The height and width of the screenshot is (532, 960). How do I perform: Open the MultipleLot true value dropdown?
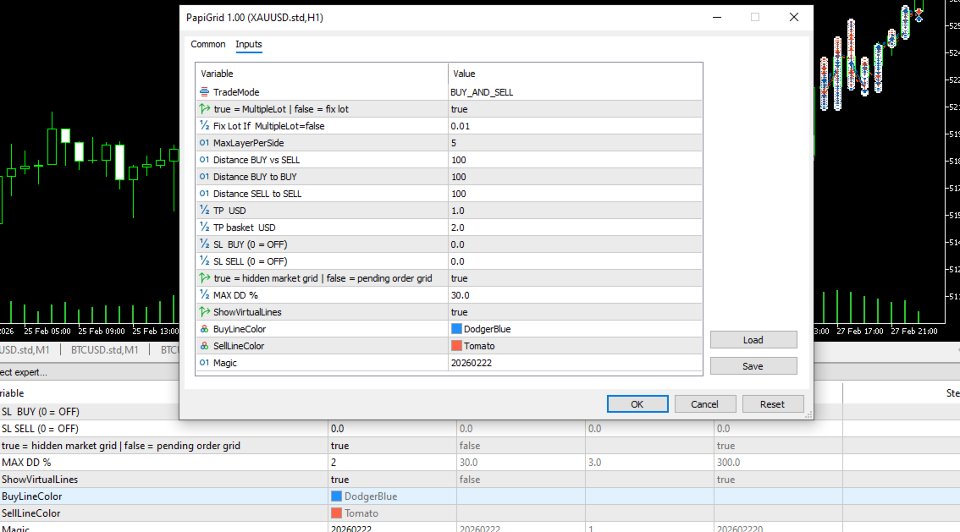tap(576, 109)
